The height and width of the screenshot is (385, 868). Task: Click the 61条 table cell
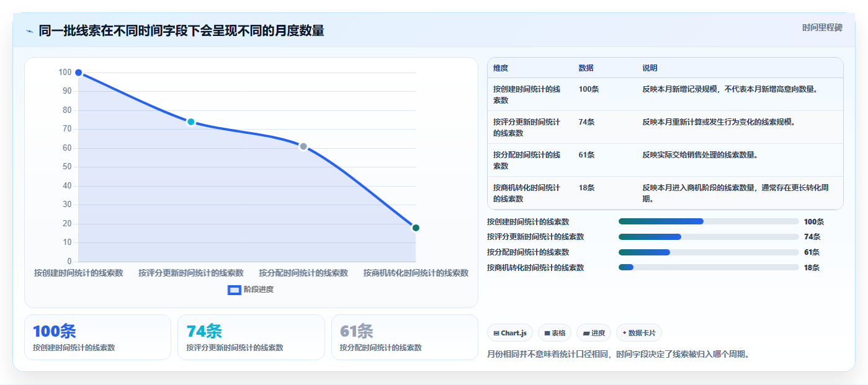[x=587, y=155]
